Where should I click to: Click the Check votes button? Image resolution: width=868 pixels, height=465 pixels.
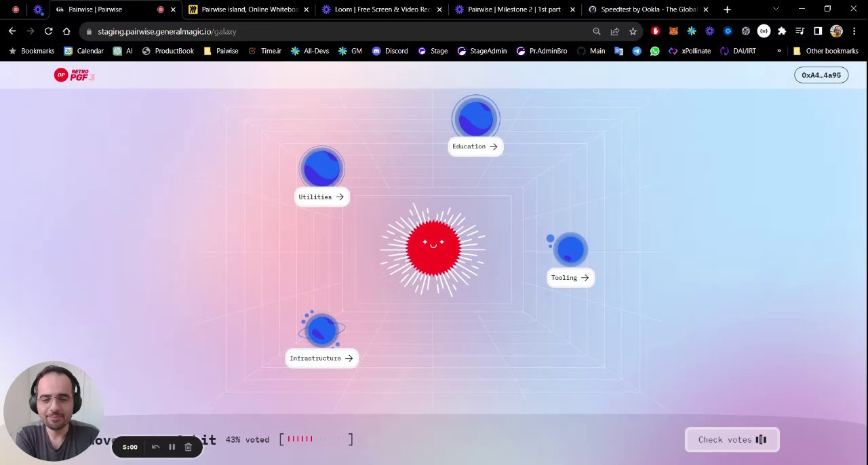(x=732, y=440)
